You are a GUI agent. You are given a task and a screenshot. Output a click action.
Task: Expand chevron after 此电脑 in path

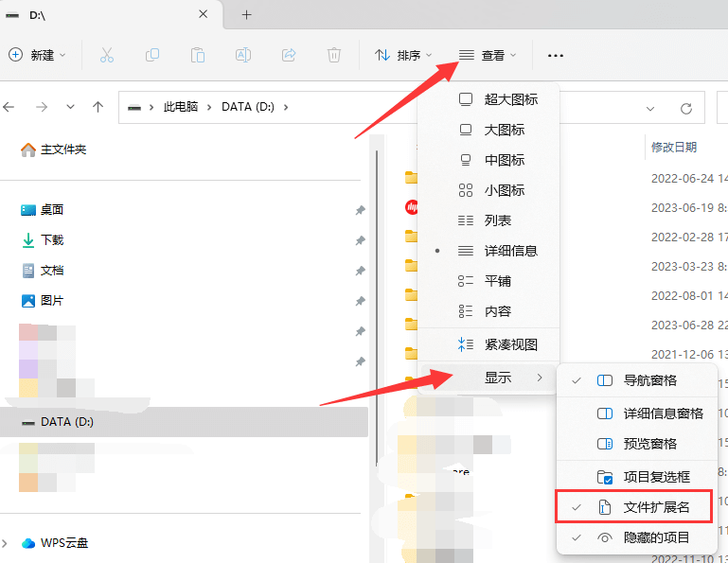(209, 107)
